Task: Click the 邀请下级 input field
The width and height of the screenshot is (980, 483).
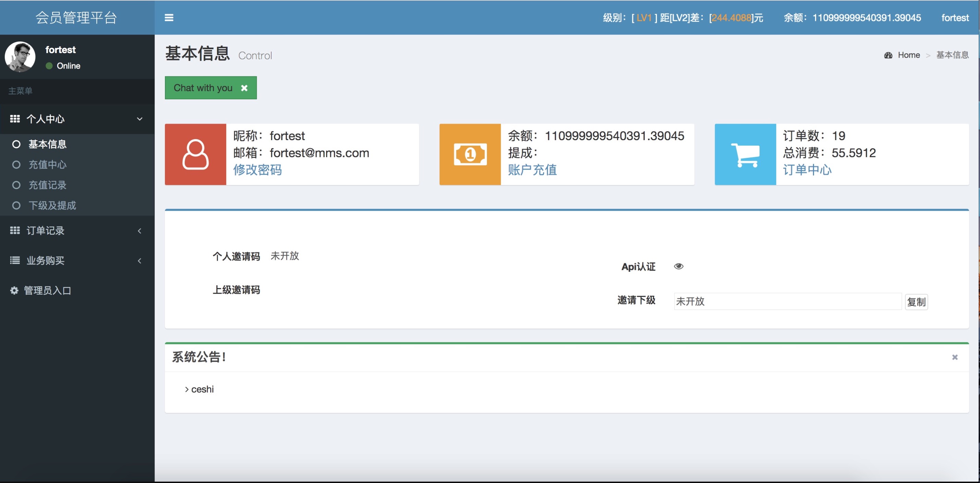Action: [788, 301]
